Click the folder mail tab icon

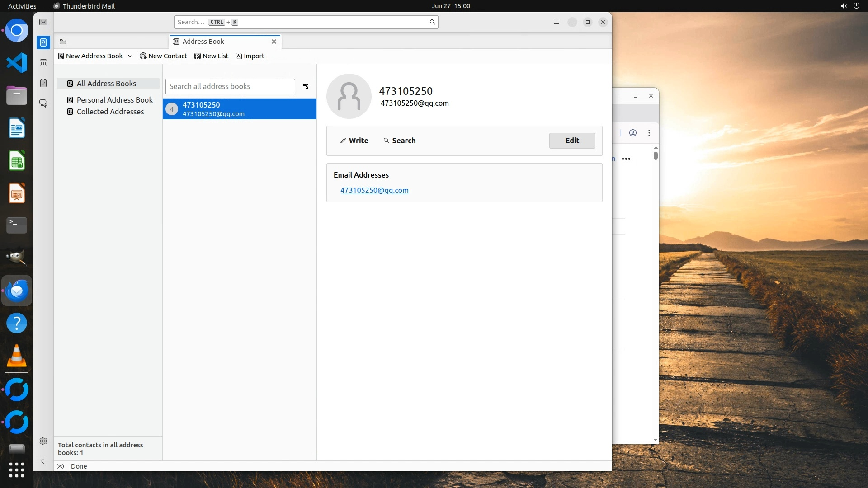[x=63, y=42]
